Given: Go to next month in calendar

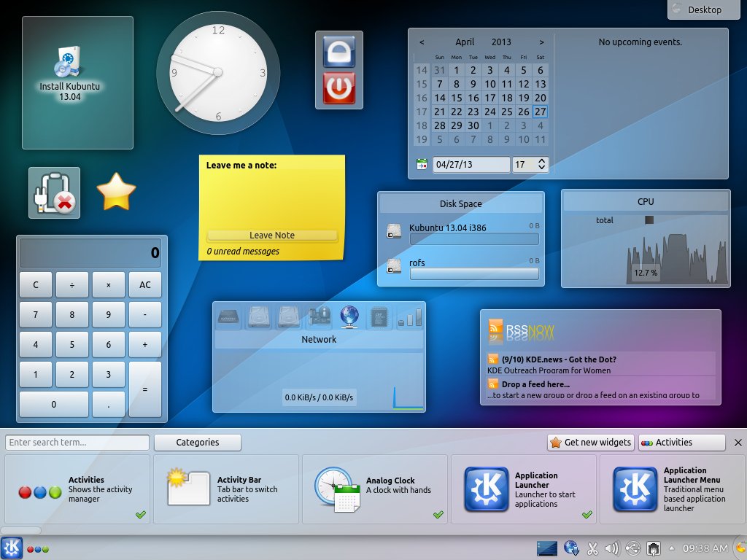Looking at the screenshot, I should (541, 42).
